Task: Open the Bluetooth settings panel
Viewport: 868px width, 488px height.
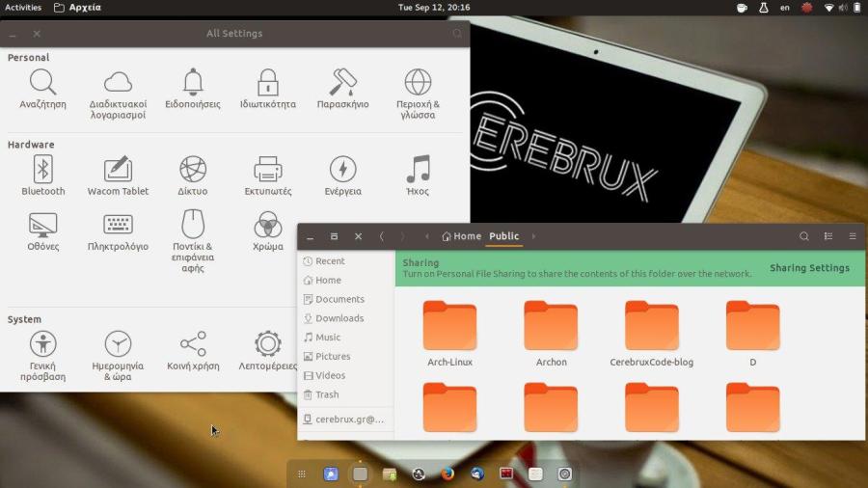Action: (42, 176)
